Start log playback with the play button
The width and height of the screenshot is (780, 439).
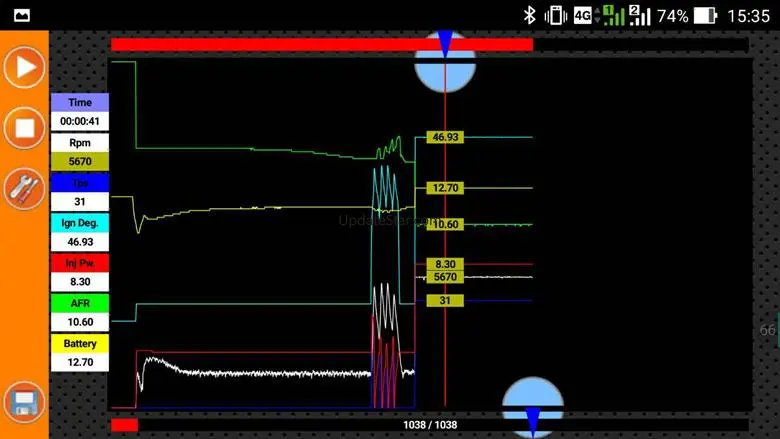click(24, 67)
